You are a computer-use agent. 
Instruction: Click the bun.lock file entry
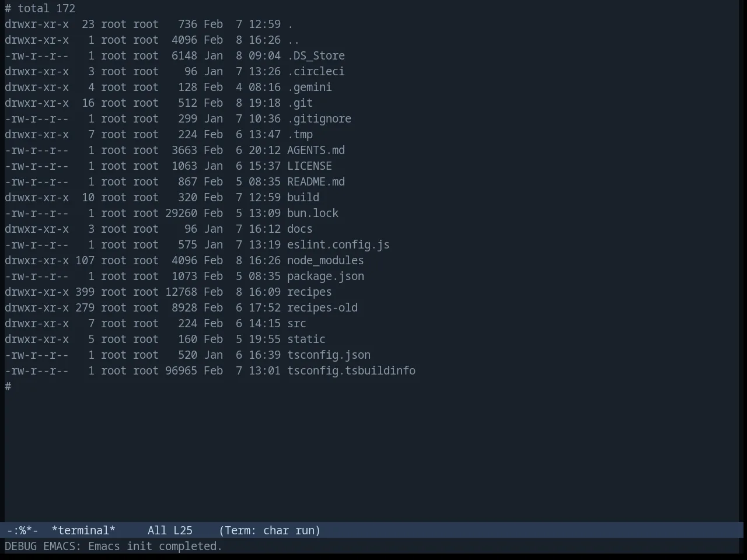pyautogui.click(x=313, y=213)
